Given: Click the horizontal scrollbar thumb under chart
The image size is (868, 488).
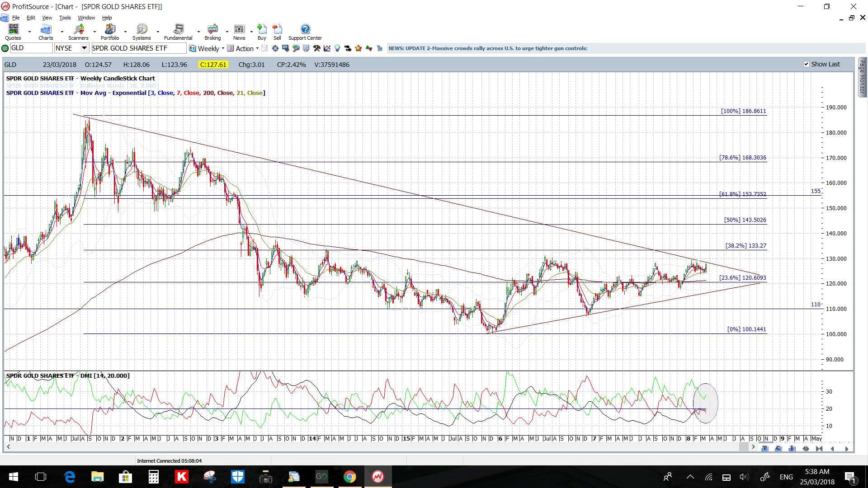Looking at the screenshot, I should click(744, 447).
